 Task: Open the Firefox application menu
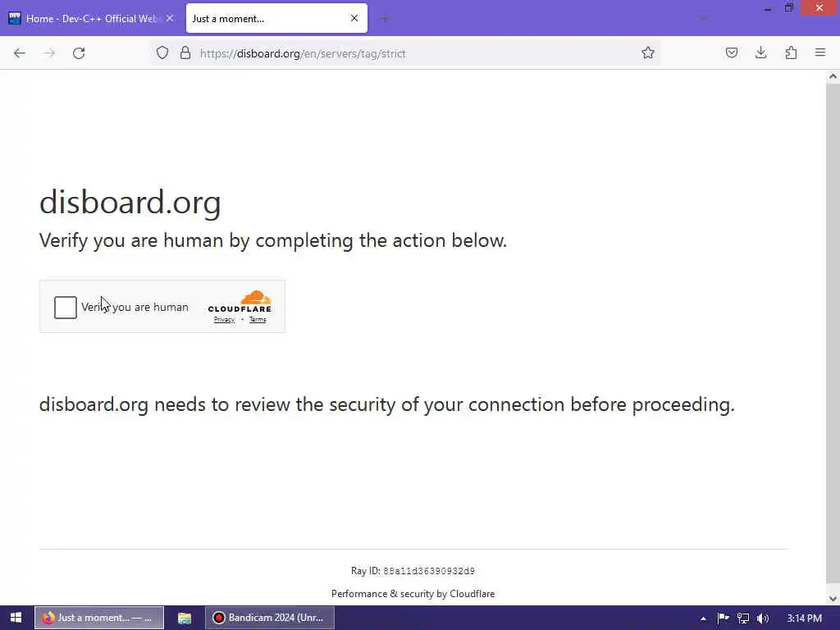820,52
